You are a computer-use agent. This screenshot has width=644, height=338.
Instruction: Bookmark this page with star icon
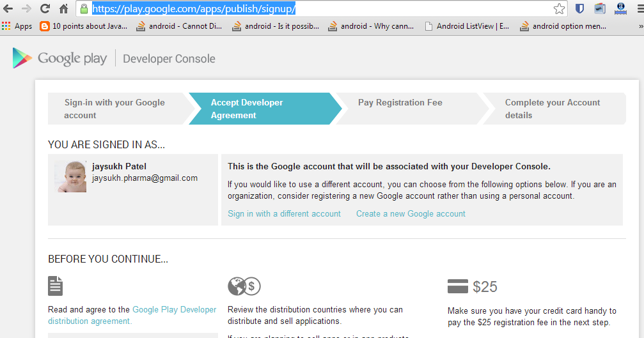pyautogui.click(x=558, y=8)
